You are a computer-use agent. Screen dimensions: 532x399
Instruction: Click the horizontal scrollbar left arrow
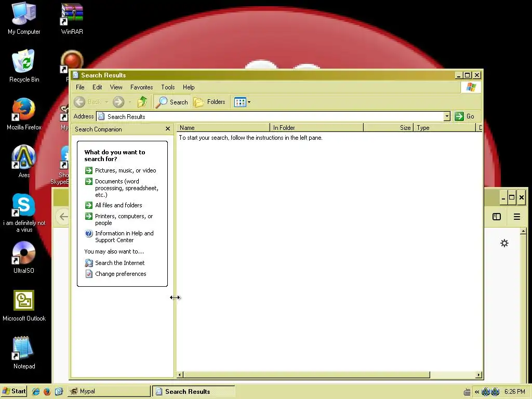[180, 375]
